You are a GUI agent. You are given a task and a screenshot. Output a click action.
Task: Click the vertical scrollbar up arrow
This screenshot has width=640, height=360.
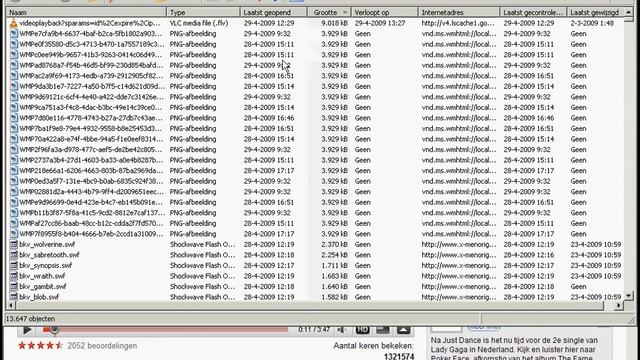(x=628, y=12)
